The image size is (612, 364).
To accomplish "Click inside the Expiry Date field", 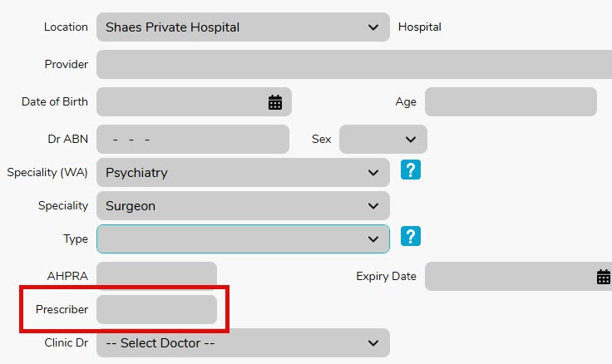I will pos(508,277).
